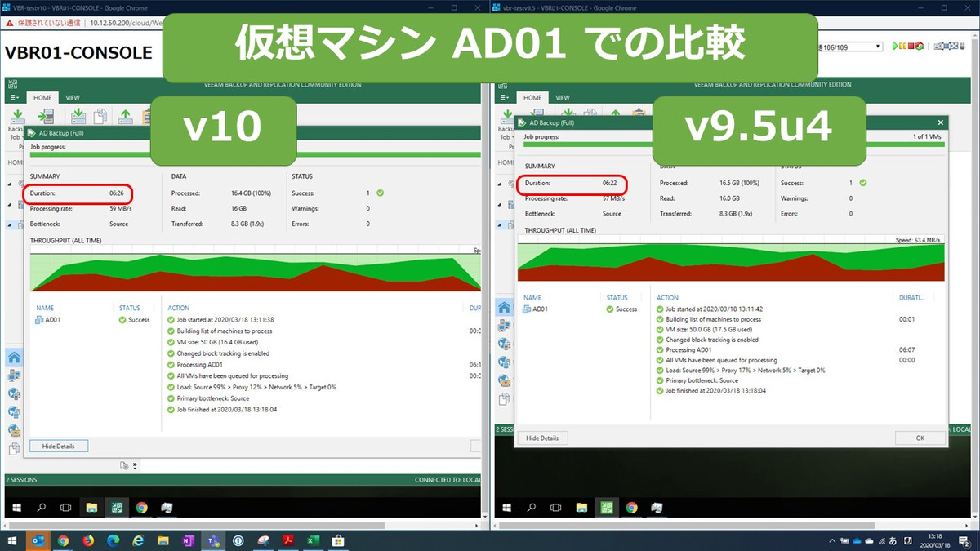
Task: Click AD01 VM icon in v10 dialog
Action: (39, 320)
